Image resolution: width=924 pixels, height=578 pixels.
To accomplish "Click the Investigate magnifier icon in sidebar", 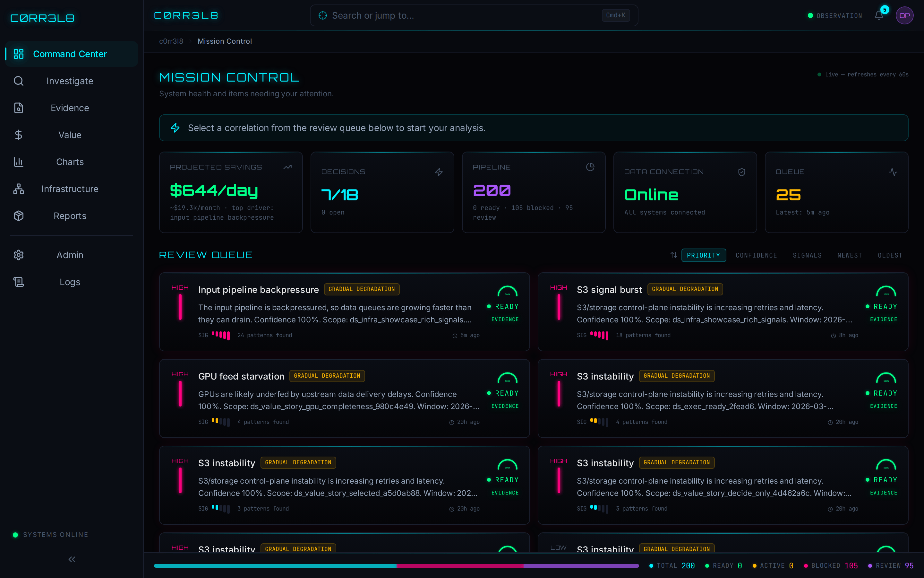I will tap(18, 81).
